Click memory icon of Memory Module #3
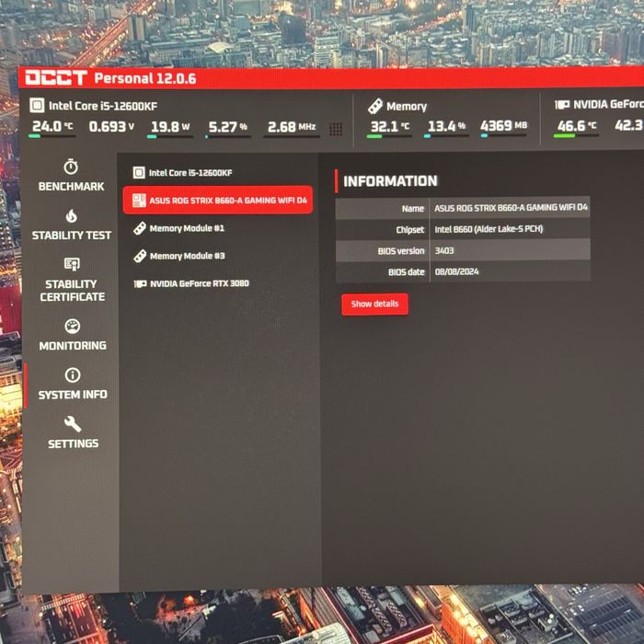The height and width of the screenshot is (644, 644). [140, 256]
